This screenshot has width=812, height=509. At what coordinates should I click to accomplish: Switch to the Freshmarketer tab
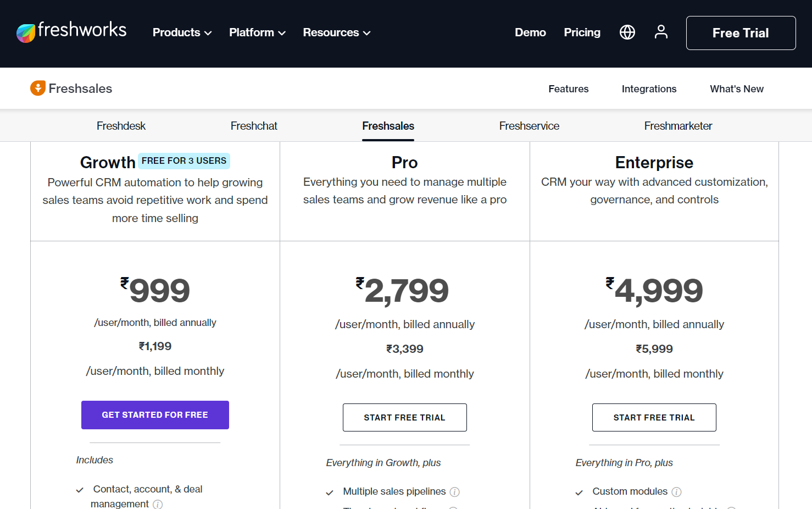(678, 126)
